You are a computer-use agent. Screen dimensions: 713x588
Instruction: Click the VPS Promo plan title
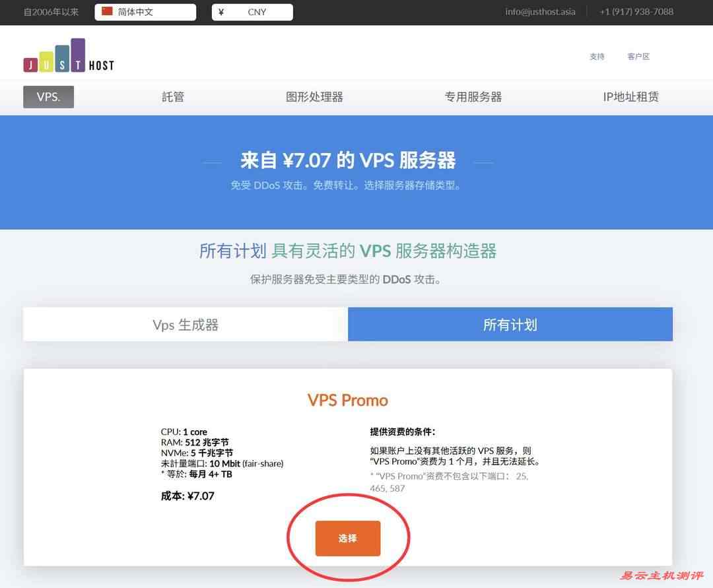click(348, 401)
